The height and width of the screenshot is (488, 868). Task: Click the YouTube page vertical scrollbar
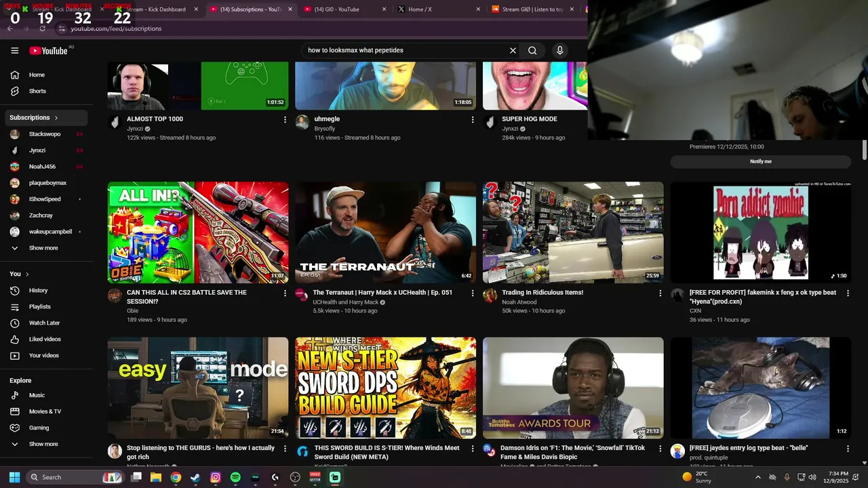pyautogui.click(x=864, y=150)
